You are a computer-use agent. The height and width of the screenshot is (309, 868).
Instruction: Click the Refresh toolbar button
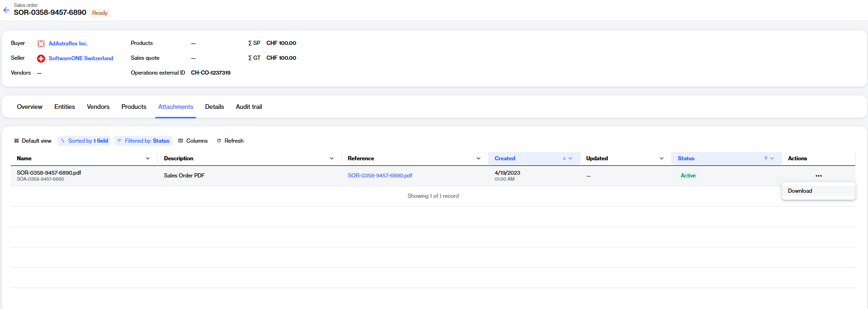point(230,141)
